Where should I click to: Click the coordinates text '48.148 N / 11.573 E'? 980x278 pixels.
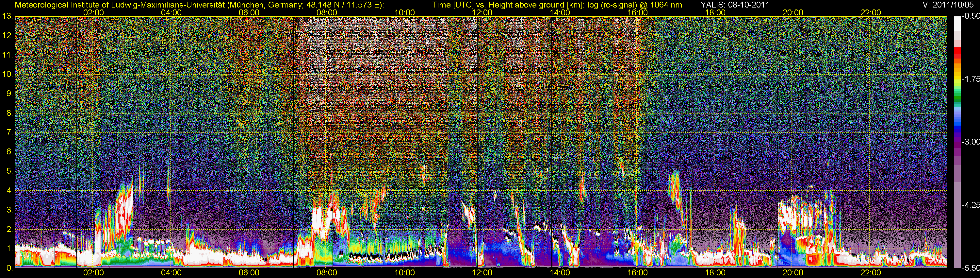(x=342, y=5)
